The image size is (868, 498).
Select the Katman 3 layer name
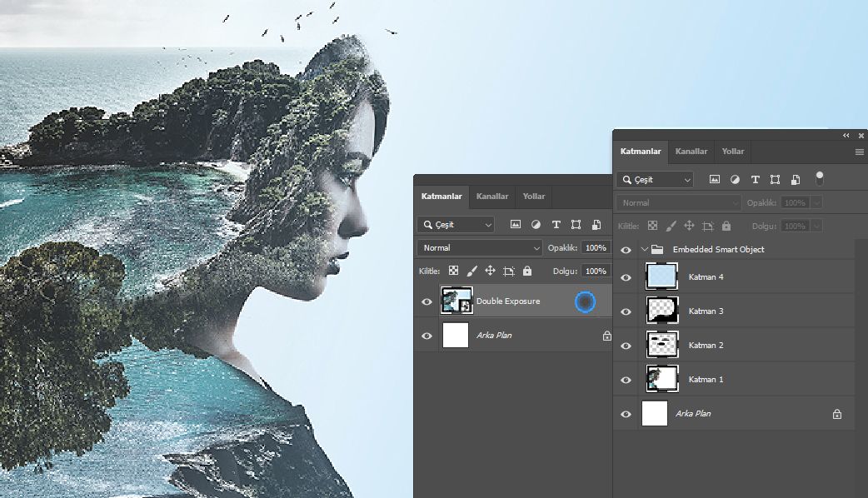click(x=706, y=311)
